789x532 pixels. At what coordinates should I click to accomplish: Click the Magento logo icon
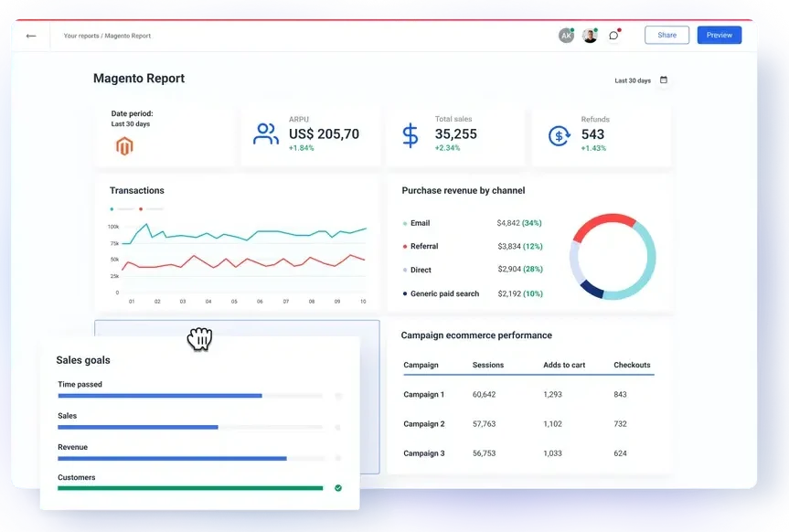coord(124,146)
